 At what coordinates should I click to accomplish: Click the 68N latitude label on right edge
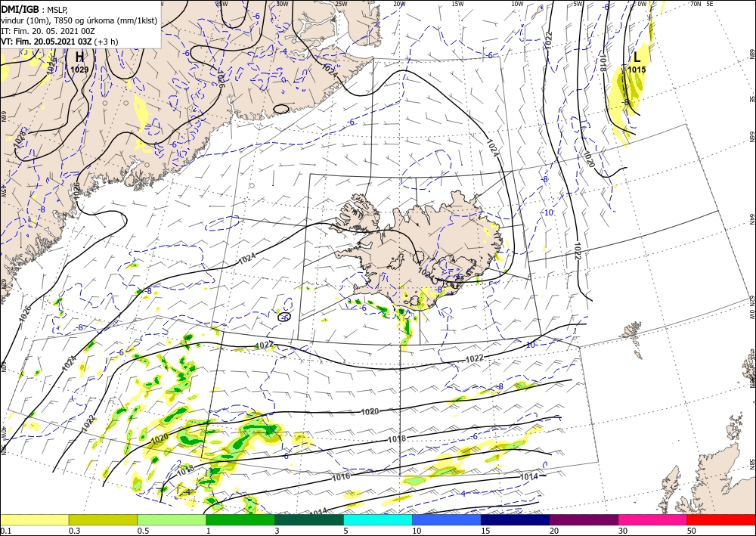(x=751, y=54)
